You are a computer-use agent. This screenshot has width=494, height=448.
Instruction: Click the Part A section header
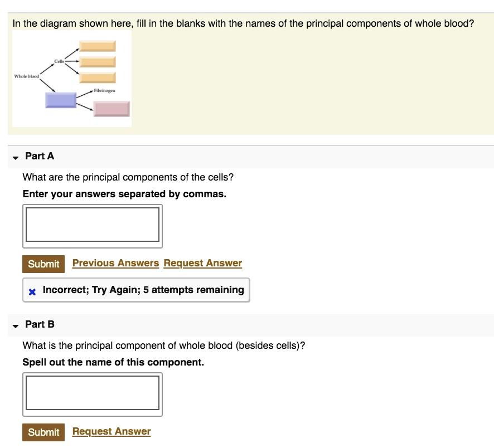click(x=39, y=157)
